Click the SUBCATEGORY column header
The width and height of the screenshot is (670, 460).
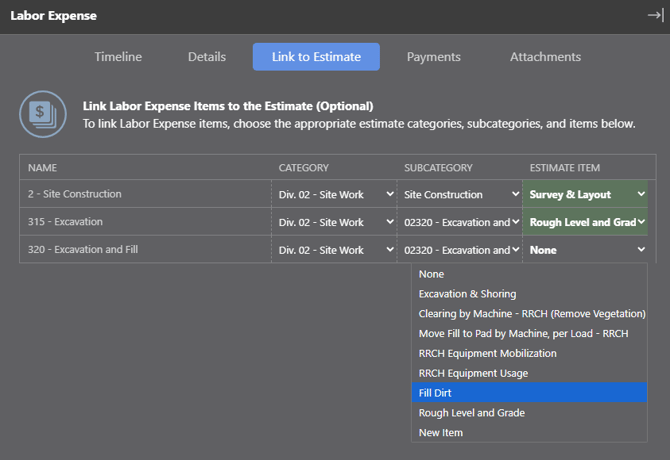coord(438,168)
